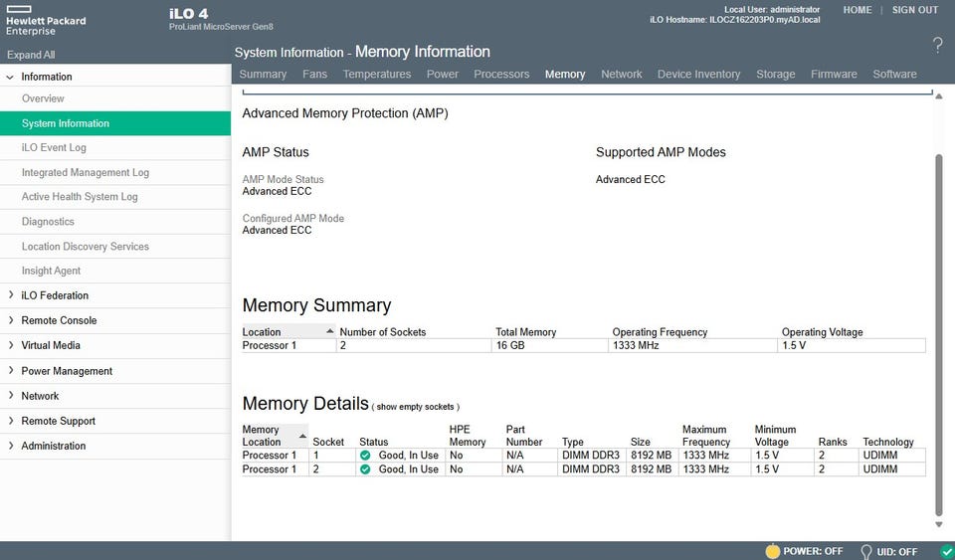
Task: Open the Firmware tab
Action: pos(833,75)
